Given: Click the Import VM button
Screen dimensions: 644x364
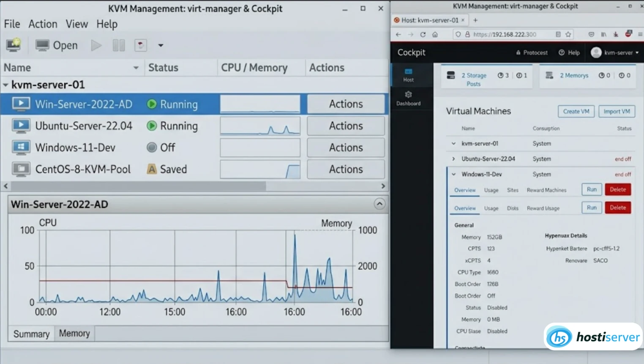Looking at the screenshot, I should tap(617, 111).
